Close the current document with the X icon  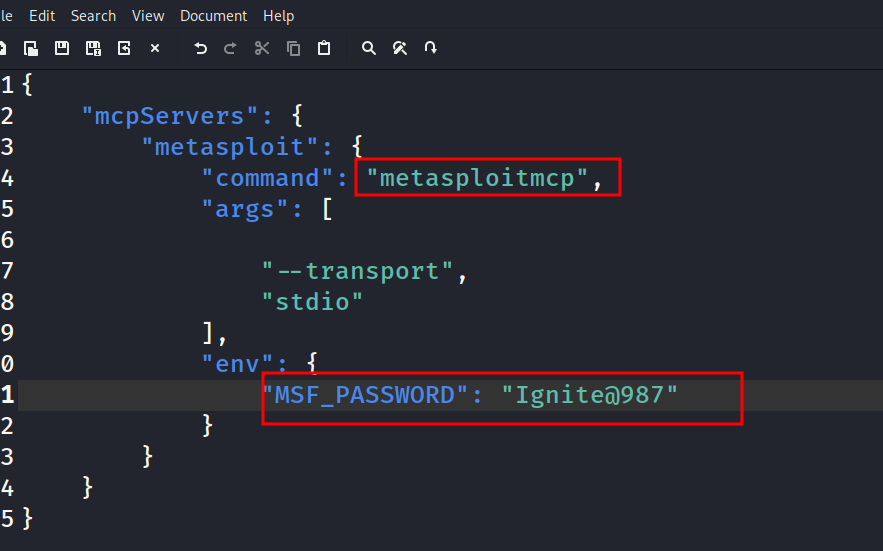click(155, 48)
